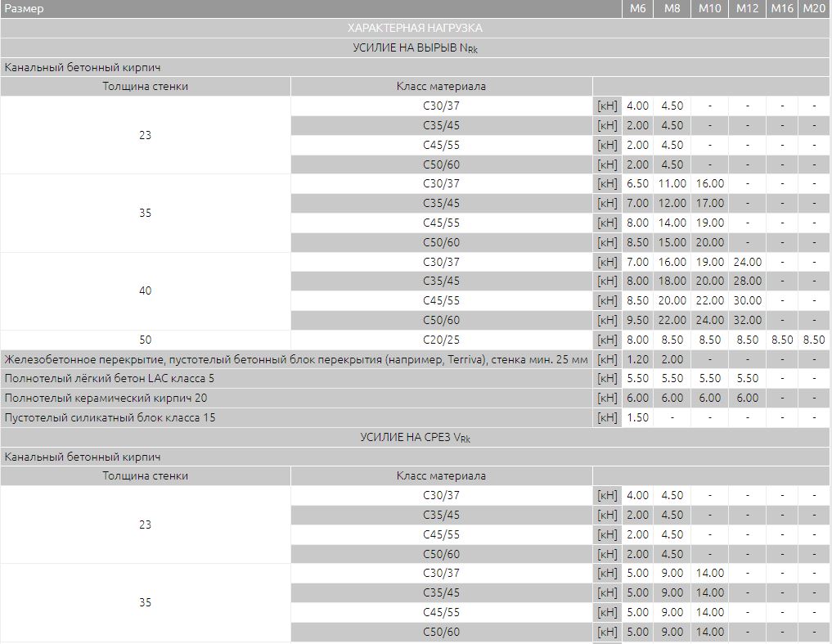Screen dimensions: 832x644
Task: Click the '6.50' value cell
Action: [637, 183]
